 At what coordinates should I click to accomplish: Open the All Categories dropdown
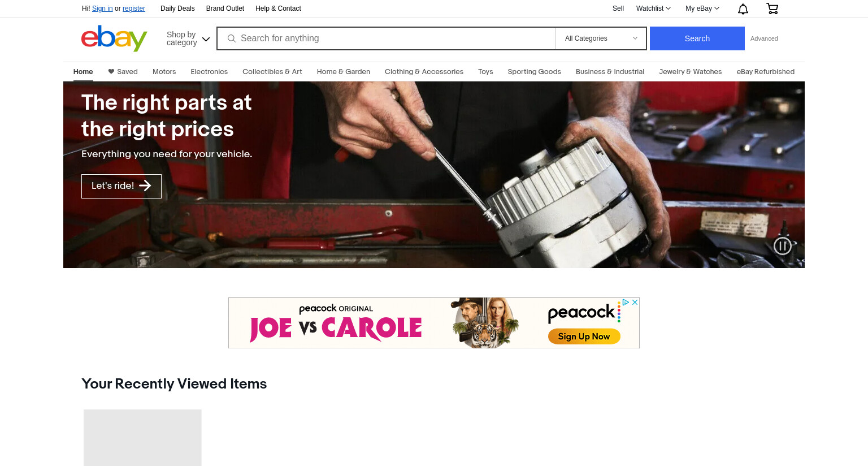point(601,38)
